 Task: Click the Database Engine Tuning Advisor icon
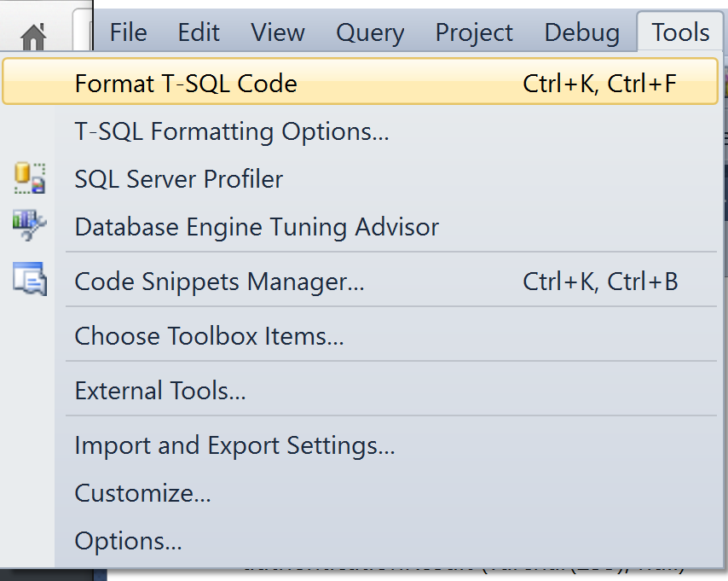[x=29, y=225]
